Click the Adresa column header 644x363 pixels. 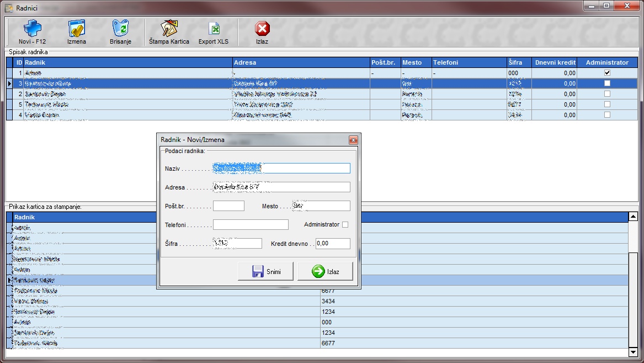(x=301, y=62)
